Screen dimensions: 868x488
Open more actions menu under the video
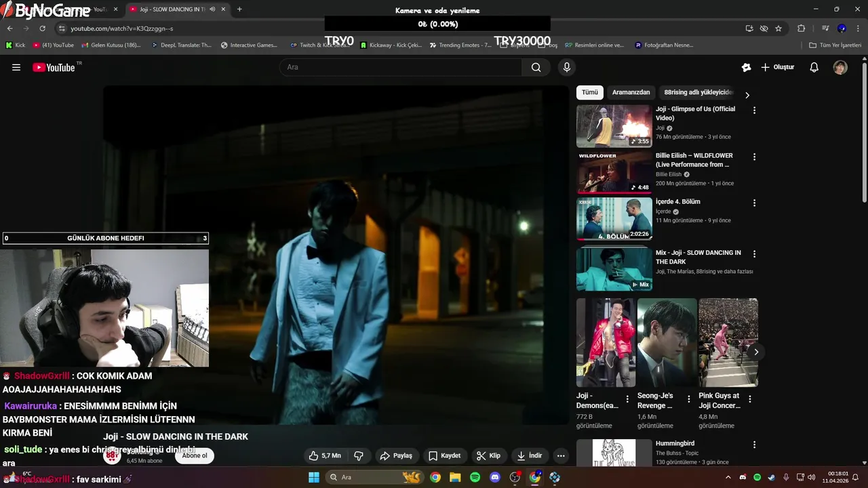561,455
